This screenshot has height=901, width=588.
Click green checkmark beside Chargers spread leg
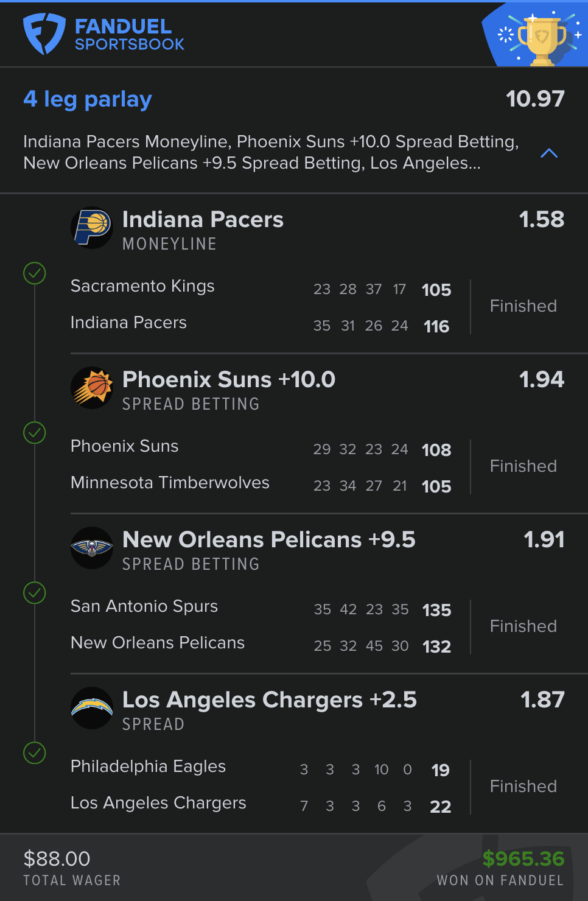coord(35,753)
